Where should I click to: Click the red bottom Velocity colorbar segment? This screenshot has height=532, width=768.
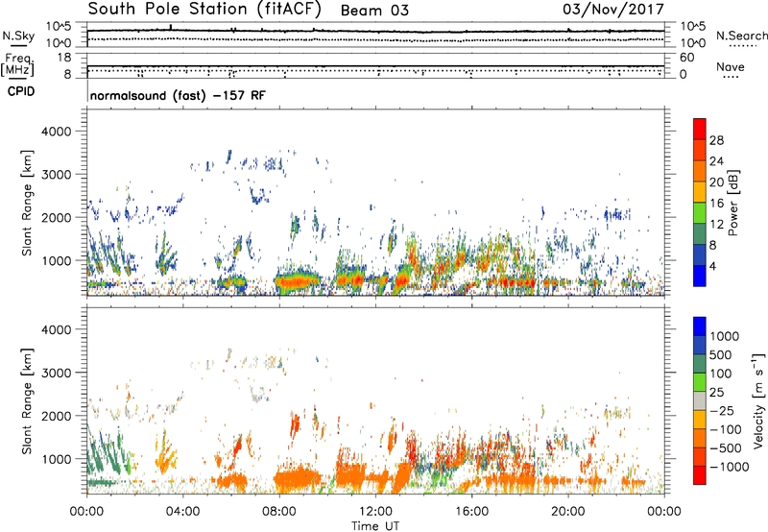700,475
